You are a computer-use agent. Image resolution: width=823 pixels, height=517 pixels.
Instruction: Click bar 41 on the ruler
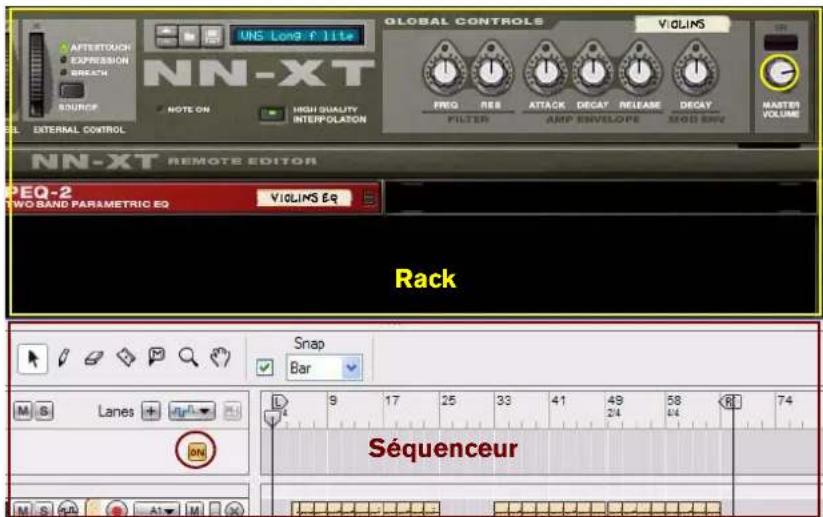(558, 400)
